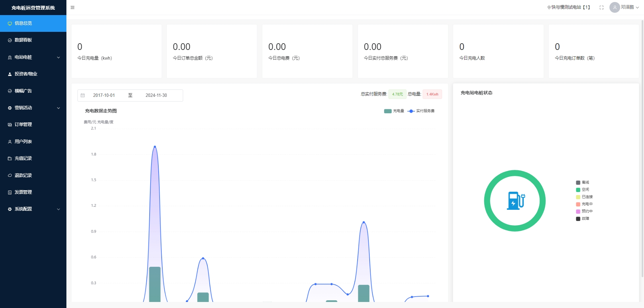
Task: Go to 用户列表
Action: [33, 142]
